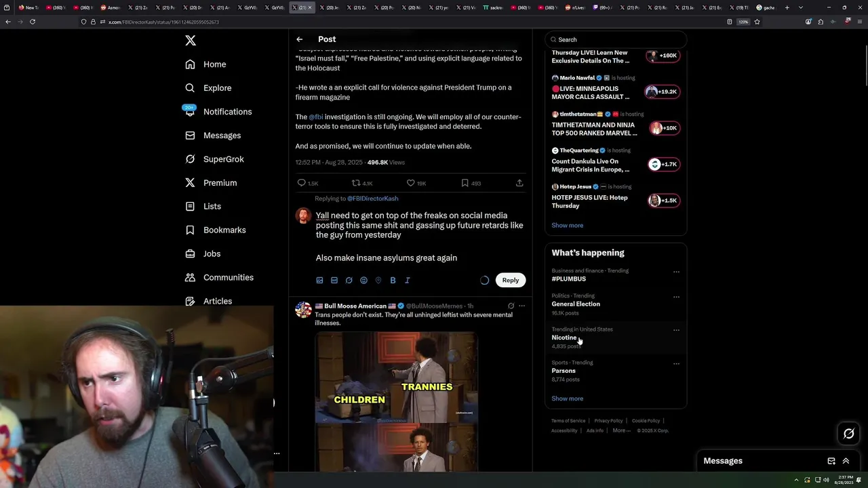The height and width of the screenshot is (488, 868).
Task: Click the Grok enhance icon in reply toolbar
Action: tap(349, 281)
